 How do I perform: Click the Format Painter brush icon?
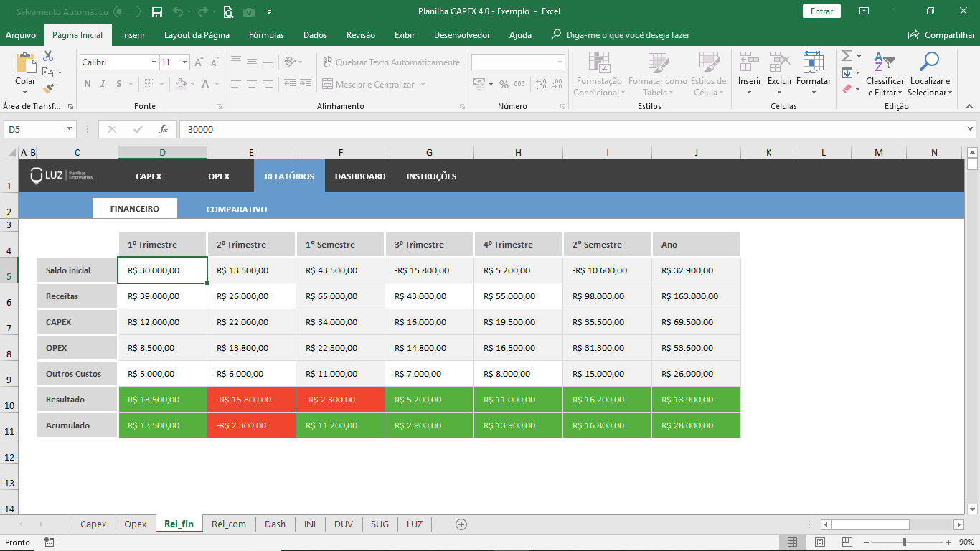[x=48, y=89]
